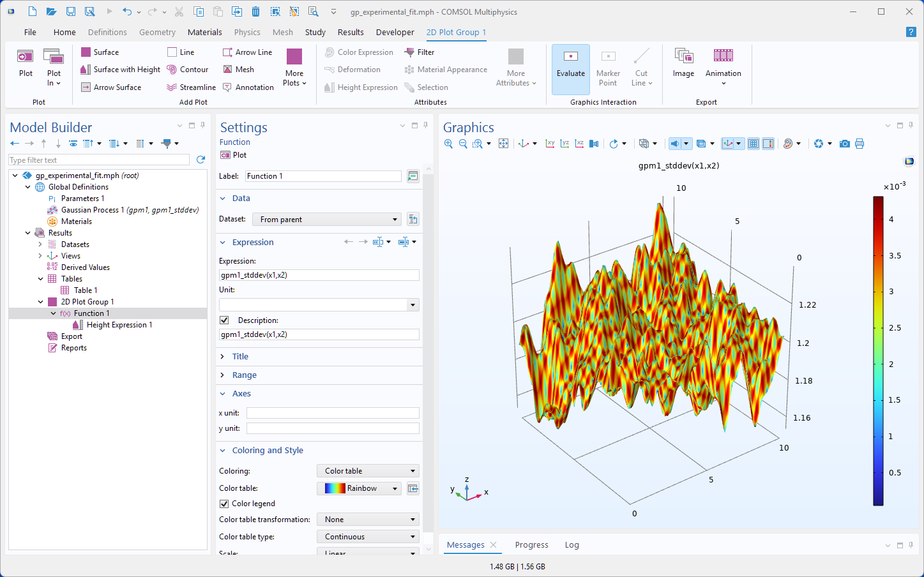Click the Evaluate interaction button

point(571,69)
